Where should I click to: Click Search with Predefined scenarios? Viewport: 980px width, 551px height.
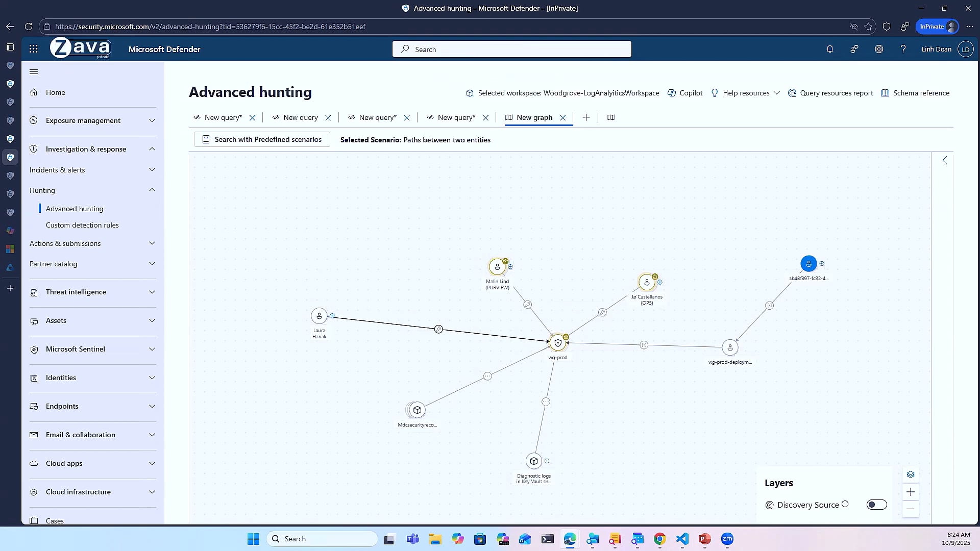point(261,139)
